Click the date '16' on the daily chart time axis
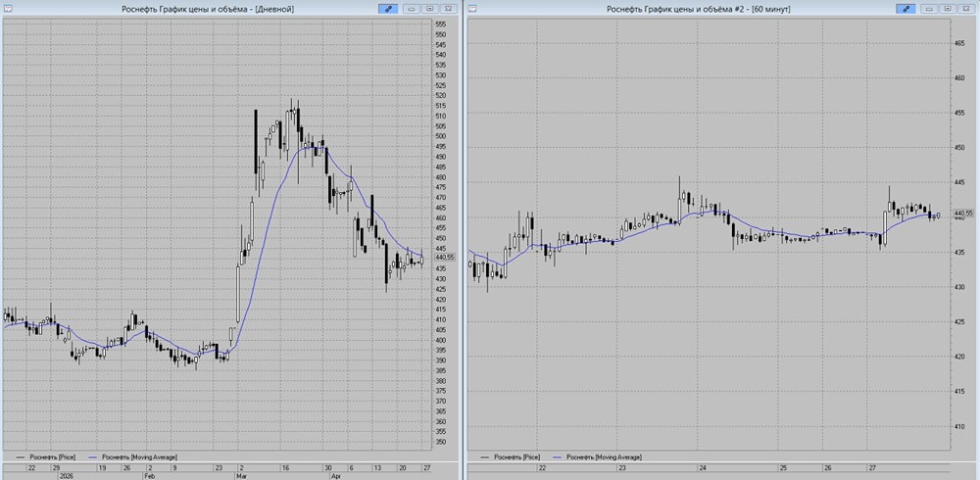 click(x=285, y=467)
